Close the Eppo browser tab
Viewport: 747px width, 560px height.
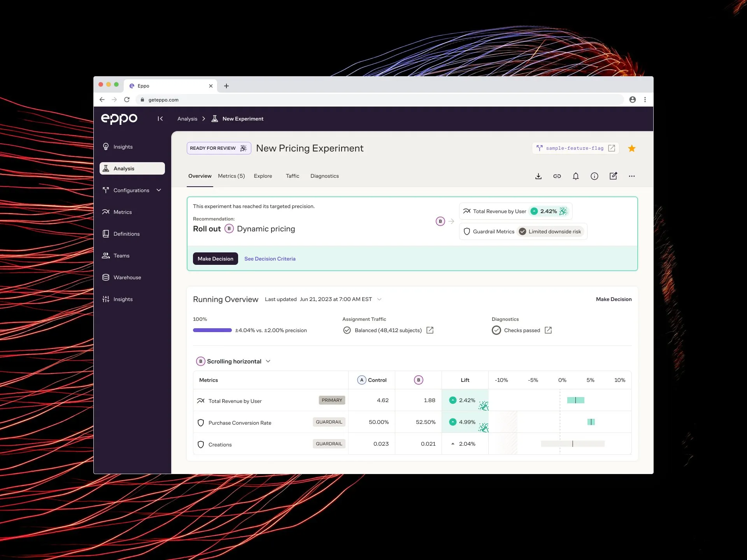(211, 86)
